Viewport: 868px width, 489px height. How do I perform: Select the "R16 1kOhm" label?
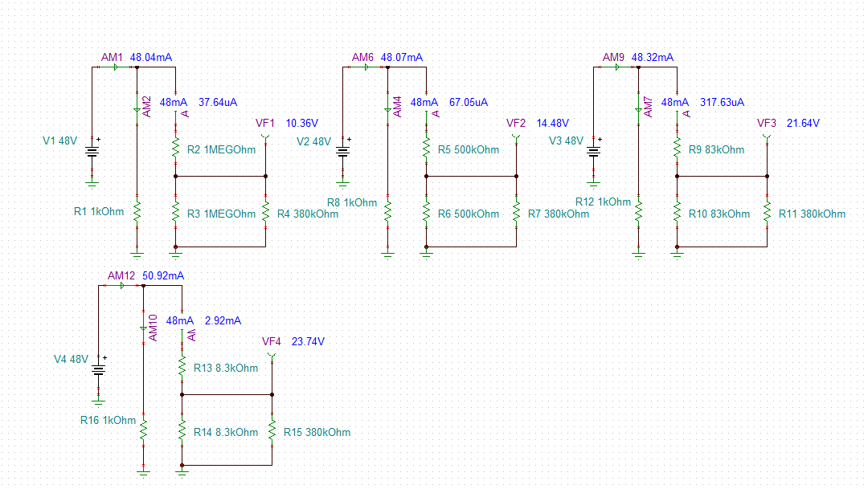pos(108,421)
